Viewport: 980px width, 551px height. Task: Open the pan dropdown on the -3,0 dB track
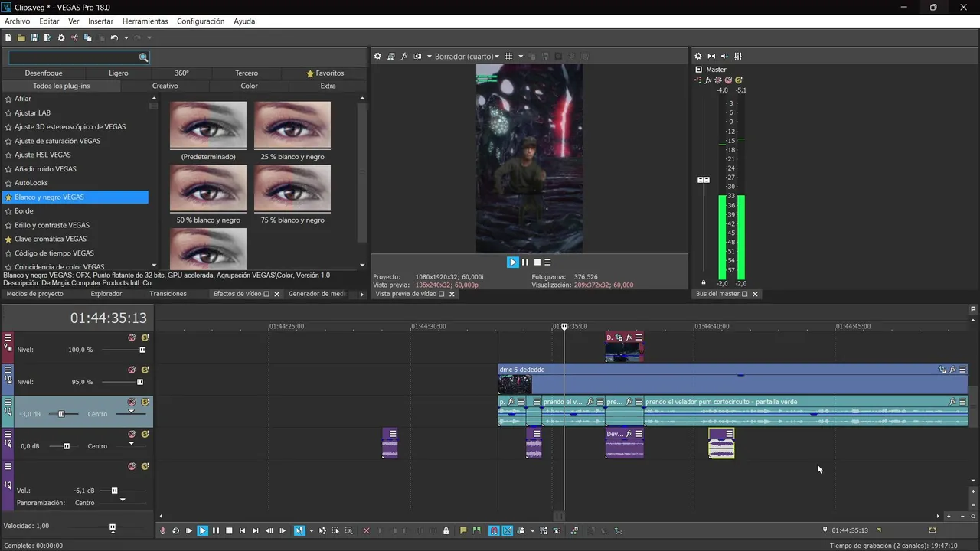point(131,412)
